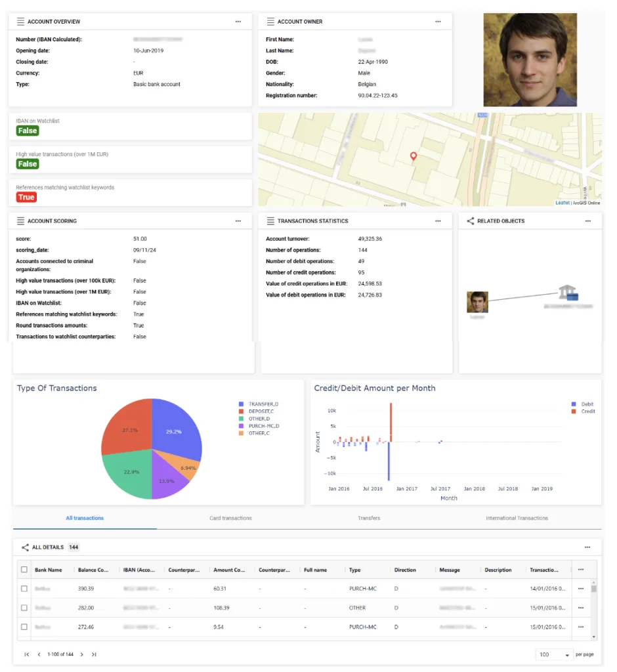Open Transactions Statistics three-dot options menu
The height and width of the screenshot is (672, 617).
[x=438, y=220]
